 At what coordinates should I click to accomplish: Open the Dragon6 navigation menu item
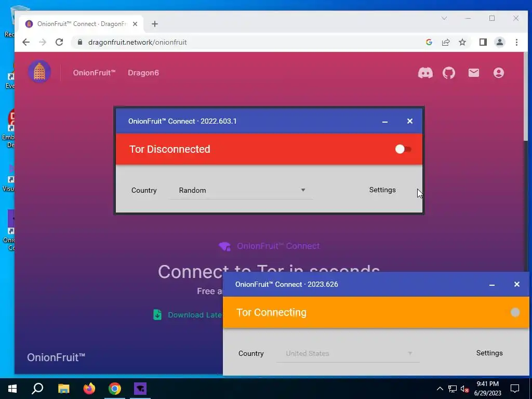pyautogui.click(x=143, y=73)
